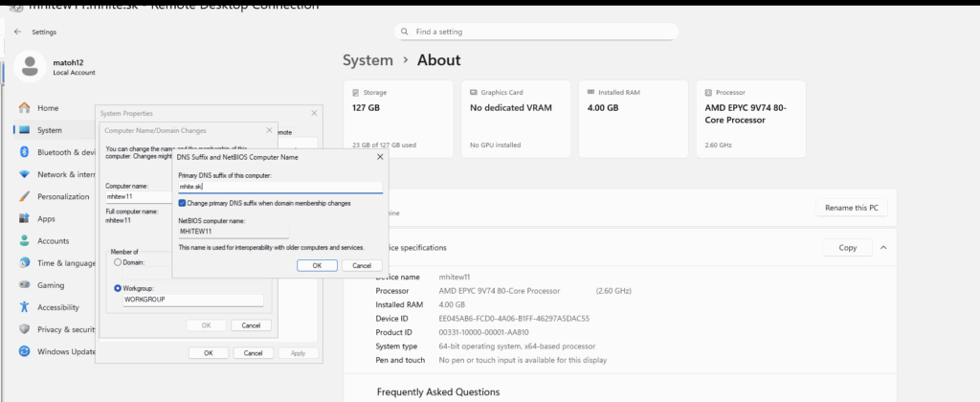The width and height of the screenshot is (980, 402).
Task: Click the Settings back arrow
Action: click(18, 32)
